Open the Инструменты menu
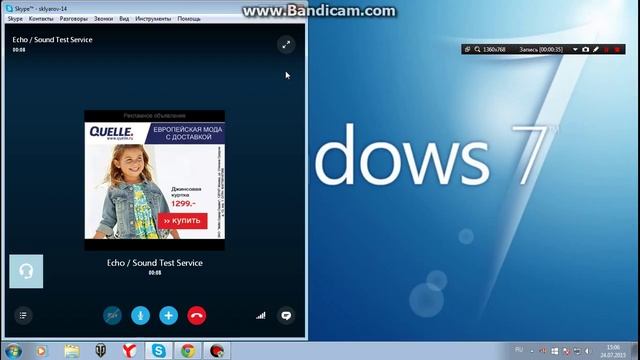The height and width of the screenshot is (360, 640). click(x=153, y=19)
